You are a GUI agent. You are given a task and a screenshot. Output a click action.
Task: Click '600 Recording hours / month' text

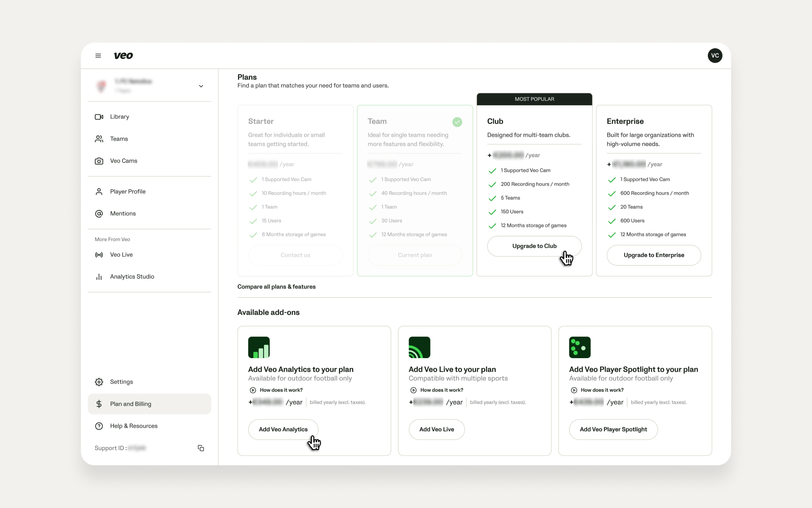[655, 193]
